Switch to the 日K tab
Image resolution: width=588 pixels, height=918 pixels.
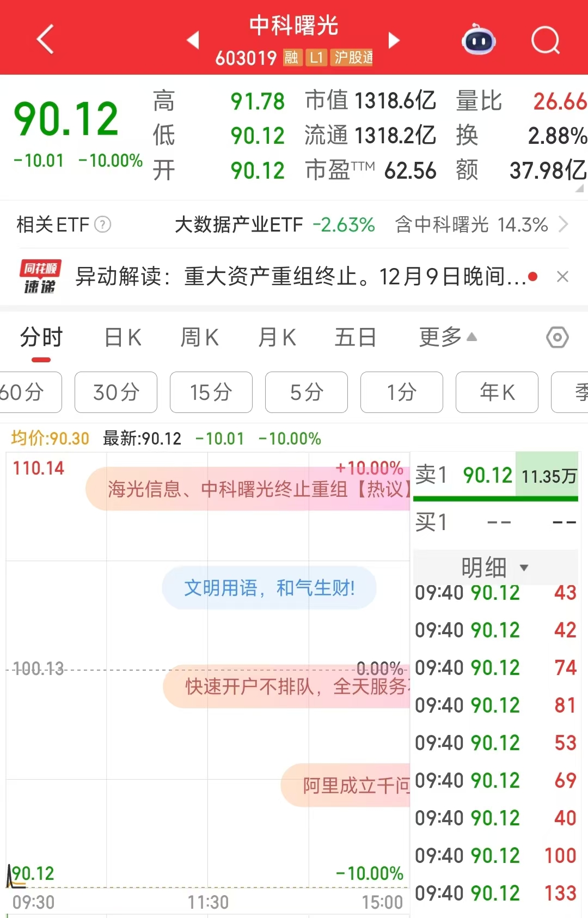pos(123,337)
